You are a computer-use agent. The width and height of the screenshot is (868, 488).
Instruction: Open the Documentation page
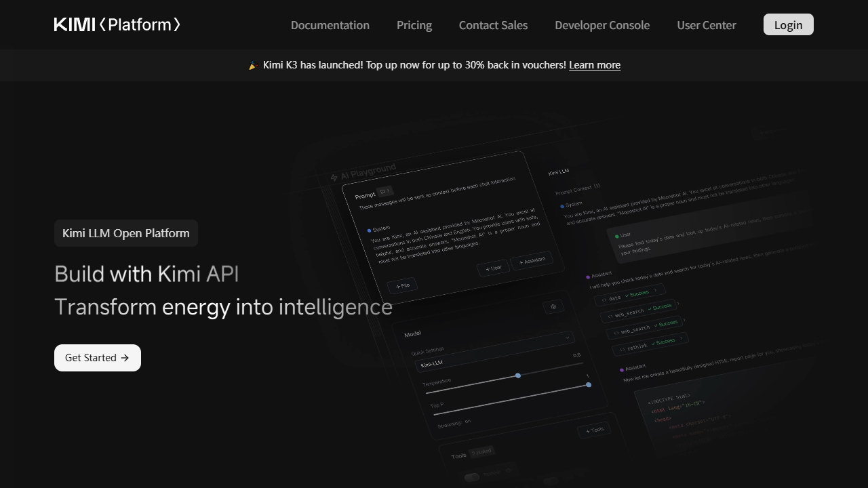(x=330, y=25)
